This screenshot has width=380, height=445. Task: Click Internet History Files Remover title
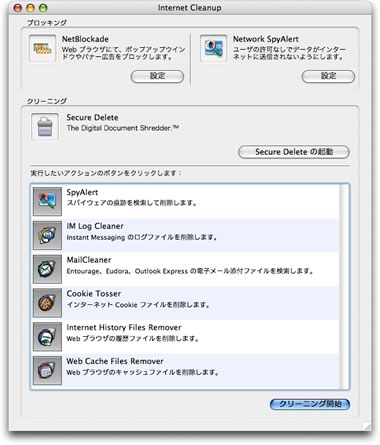point(124,327)
